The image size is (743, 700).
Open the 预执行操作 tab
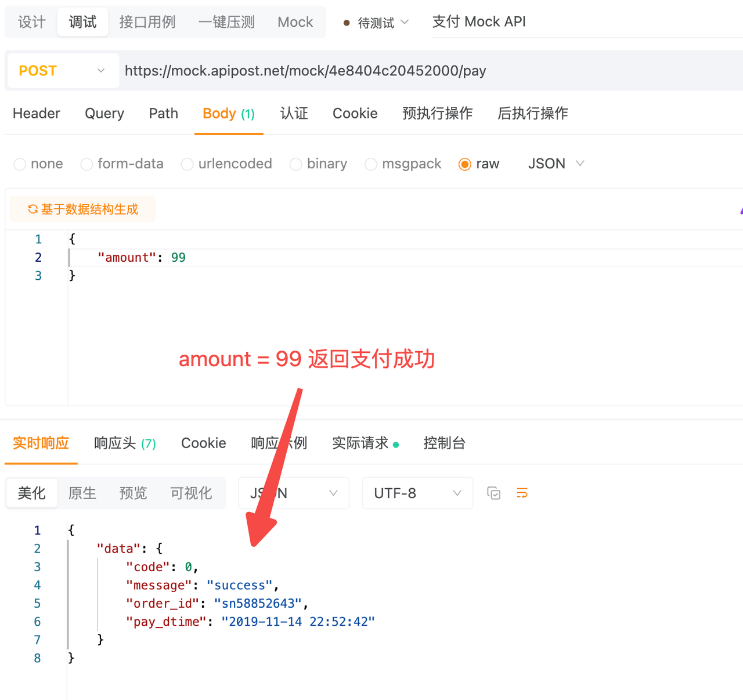tap(437, 114)
